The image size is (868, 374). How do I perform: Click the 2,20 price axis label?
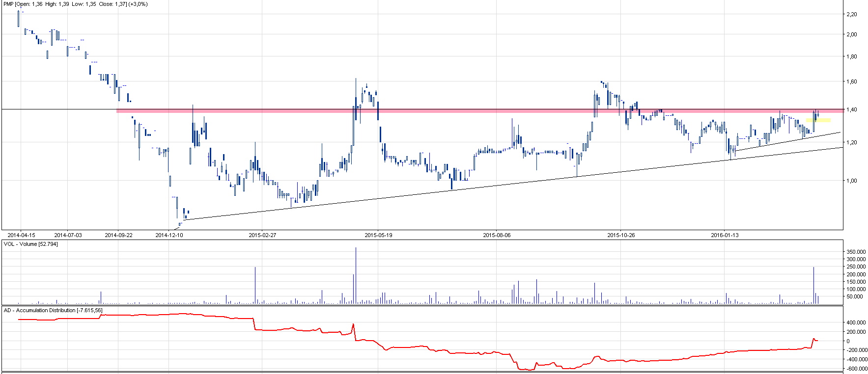(851, 14)
